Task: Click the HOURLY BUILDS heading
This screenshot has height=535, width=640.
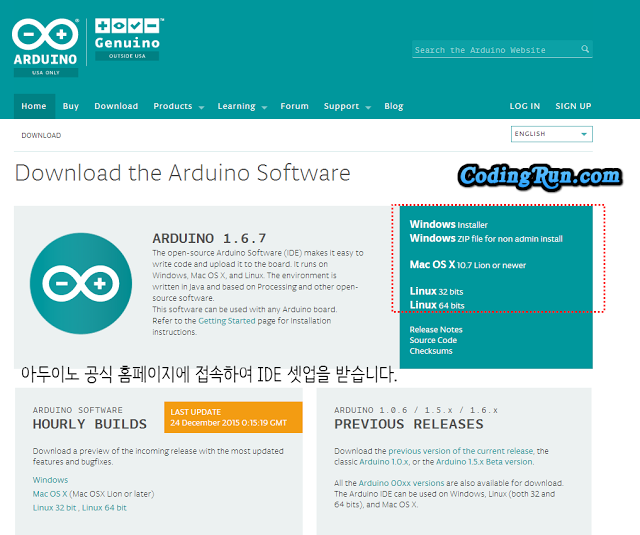Action: click(90, 424)
